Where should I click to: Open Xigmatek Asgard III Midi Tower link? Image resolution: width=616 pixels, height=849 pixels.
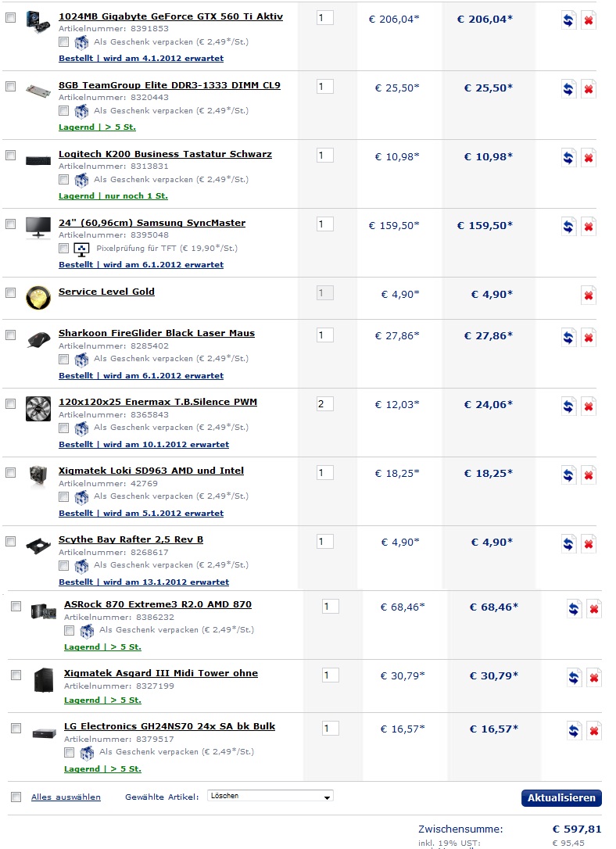(161, 673)
